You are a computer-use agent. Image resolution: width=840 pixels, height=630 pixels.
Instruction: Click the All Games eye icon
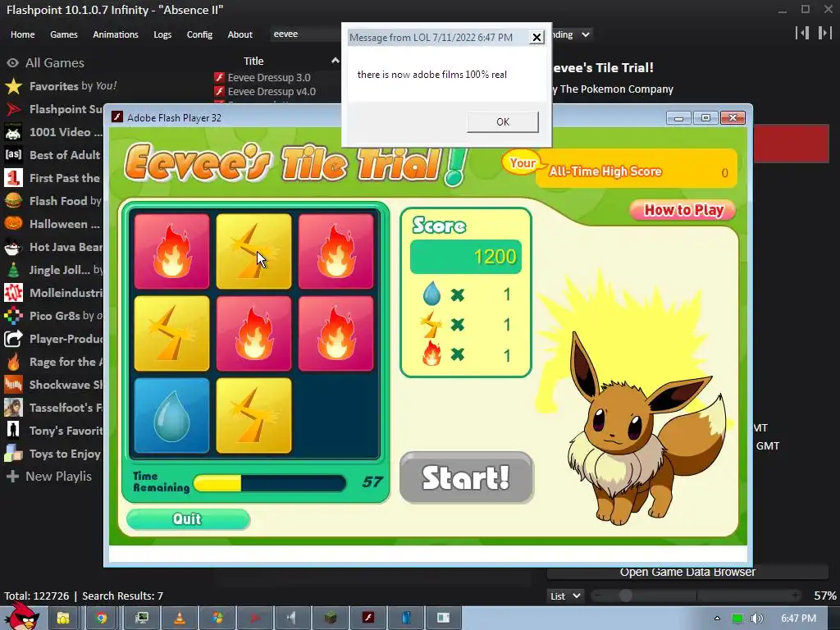12,62
